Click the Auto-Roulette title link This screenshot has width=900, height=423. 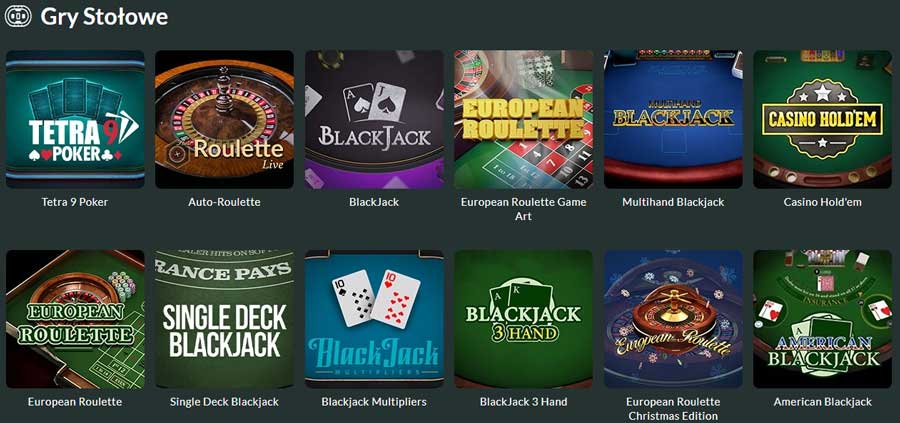pyautogui.click(x=224, y=202)
